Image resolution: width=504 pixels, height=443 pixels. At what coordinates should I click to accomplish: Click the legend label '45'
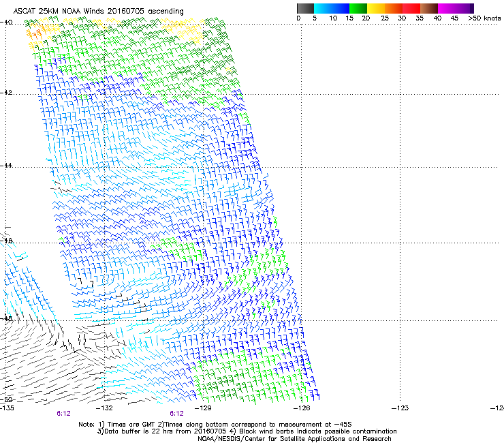click(454, 18)
